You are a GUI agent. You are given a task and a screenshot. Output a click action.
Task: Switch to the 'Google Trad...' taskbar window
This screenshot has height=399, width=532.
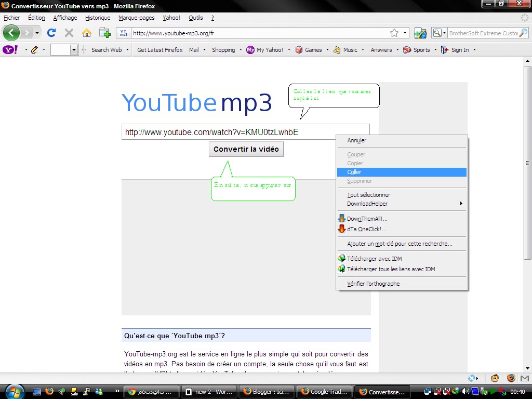pyautogui.click(x=325, y=392)
